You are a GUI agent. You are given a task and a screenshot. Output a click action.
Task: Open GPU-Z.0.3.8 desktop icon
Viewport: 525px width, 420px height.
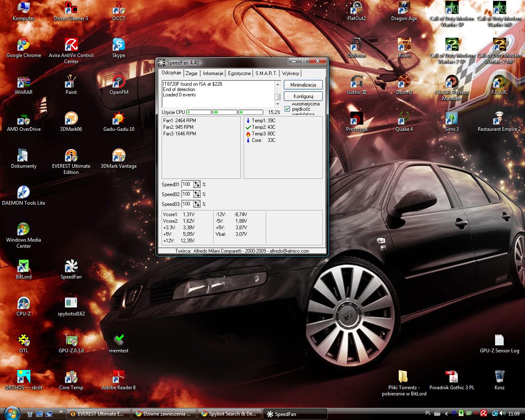[x=71, y=343]
